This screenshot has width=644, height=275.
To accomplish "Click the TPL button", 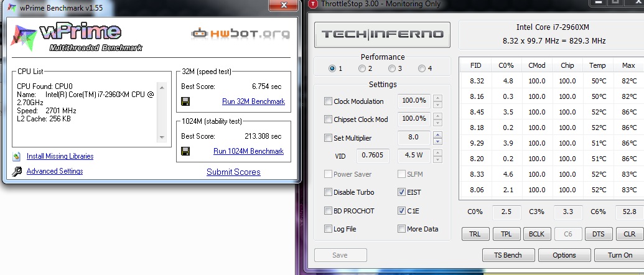I will (x=506, y=234).
